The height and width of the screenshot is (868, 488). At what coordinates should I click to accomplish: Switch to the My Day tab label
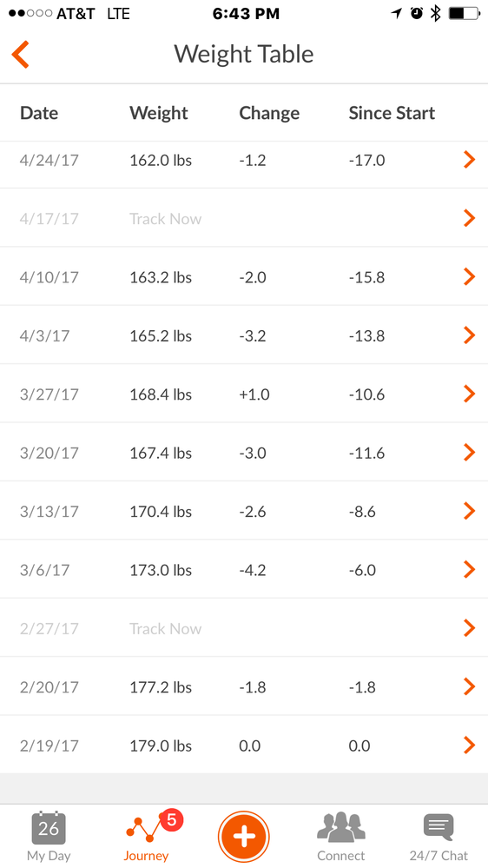point(49,856)
